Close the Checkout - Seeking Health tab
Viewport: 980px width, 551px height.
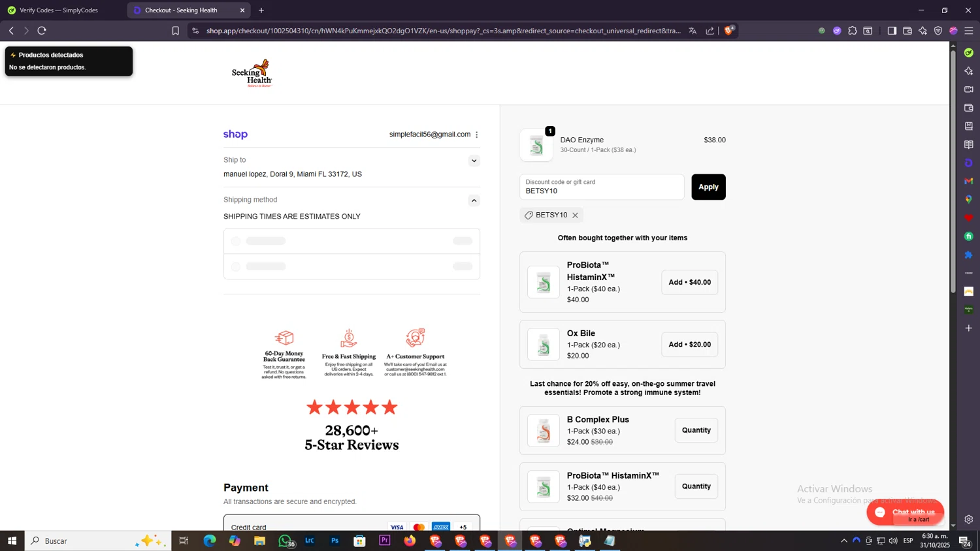click(x=242, y=10)
